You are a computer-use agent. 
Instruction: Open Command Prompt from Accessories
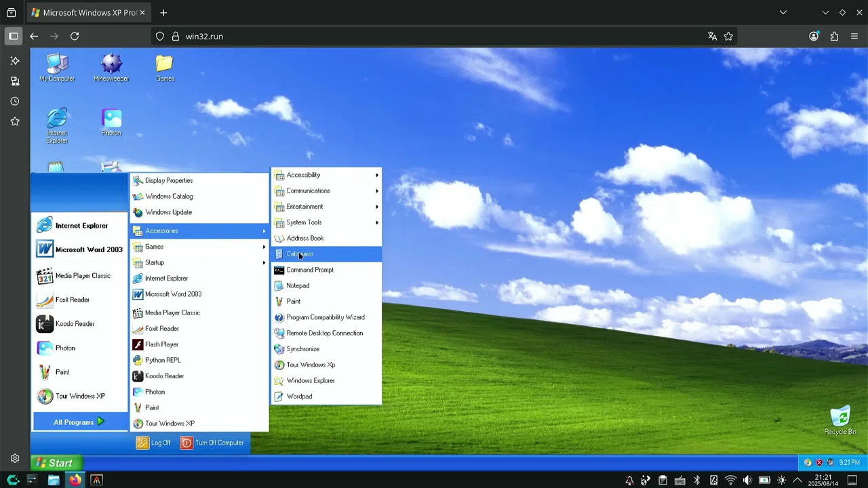(326, 270)
